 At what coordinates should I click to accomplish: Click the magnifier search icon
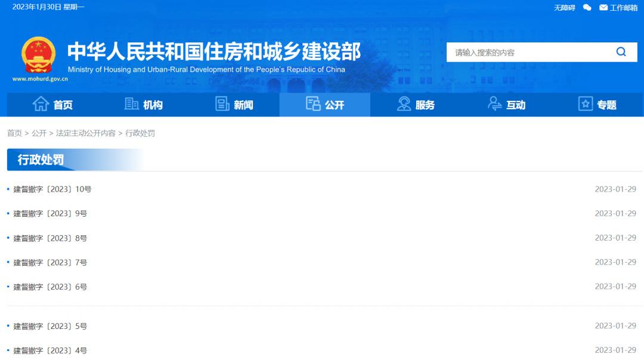pyautogui.click(x=621, y=52)
